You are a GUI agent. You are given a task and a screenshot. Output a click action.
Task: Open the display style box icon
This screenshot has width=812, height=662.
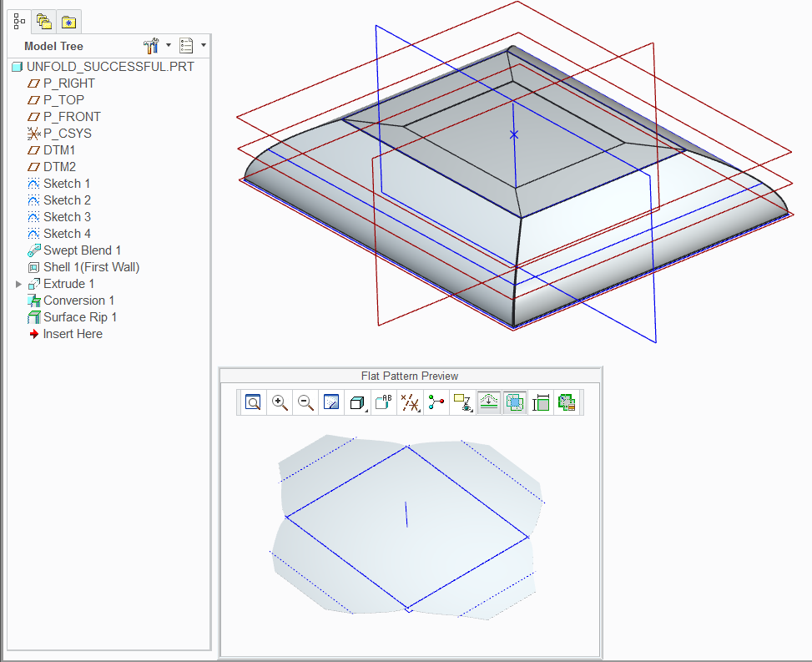[357, 402]
